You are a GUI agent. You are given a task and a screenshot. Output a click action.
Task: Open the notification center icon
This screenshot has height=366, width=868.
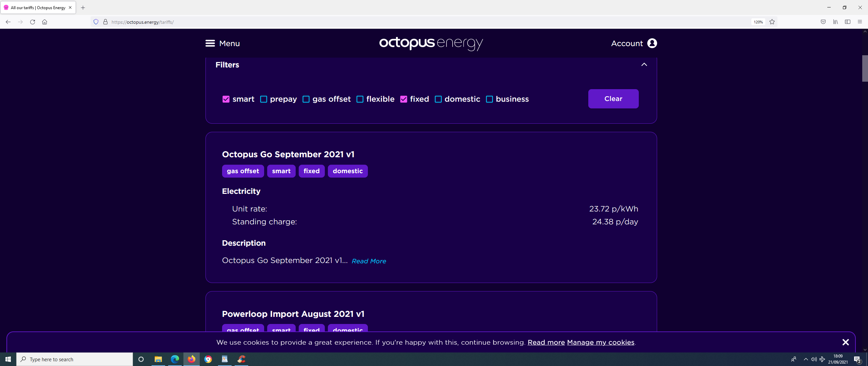pyautogui.click(x=857, y=359)
